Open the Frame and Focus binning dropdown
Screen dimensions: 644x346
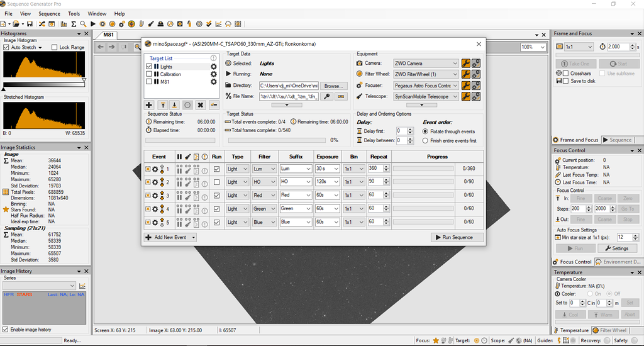click(579, 47)
